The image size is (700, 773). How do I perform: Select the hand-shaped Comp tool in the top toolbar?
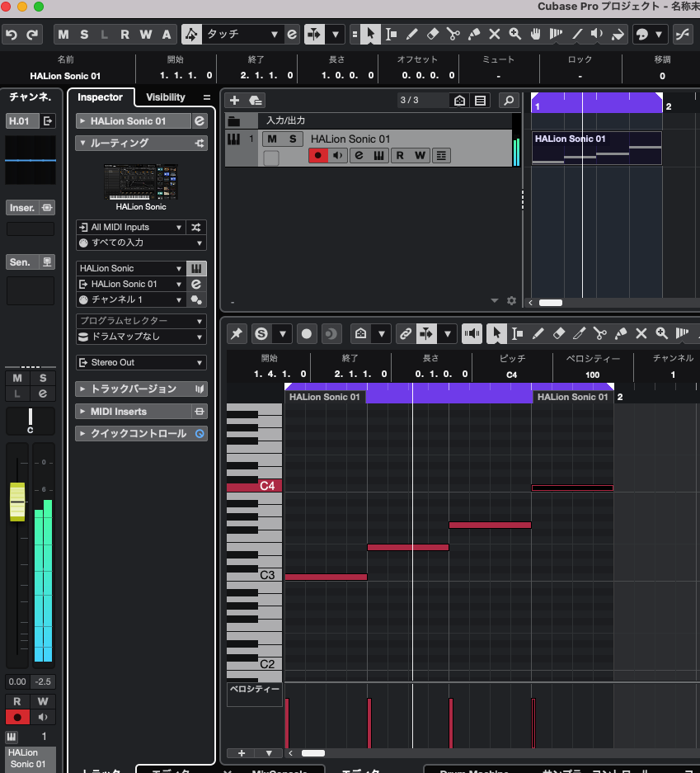[535, 34]
